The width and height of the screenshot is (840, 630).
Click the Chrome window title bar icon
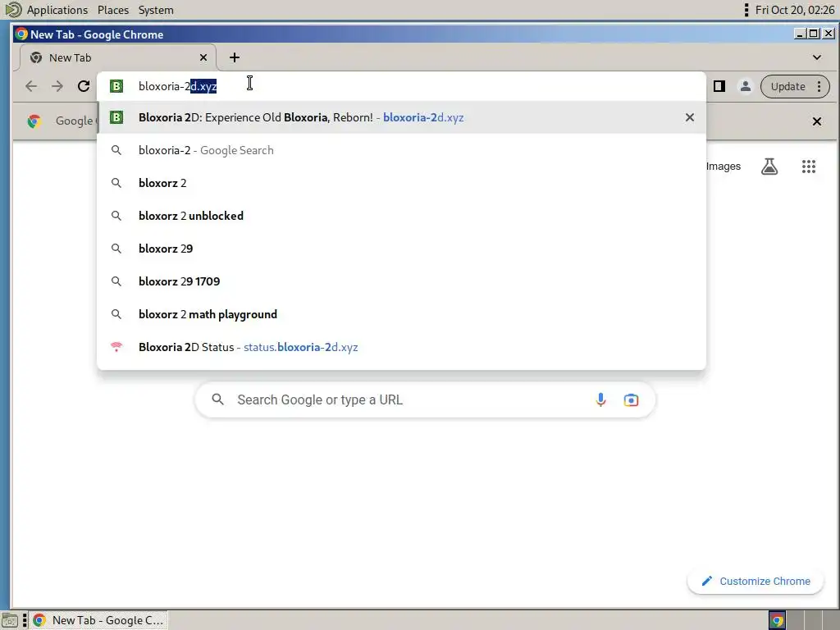pos(21,34)
